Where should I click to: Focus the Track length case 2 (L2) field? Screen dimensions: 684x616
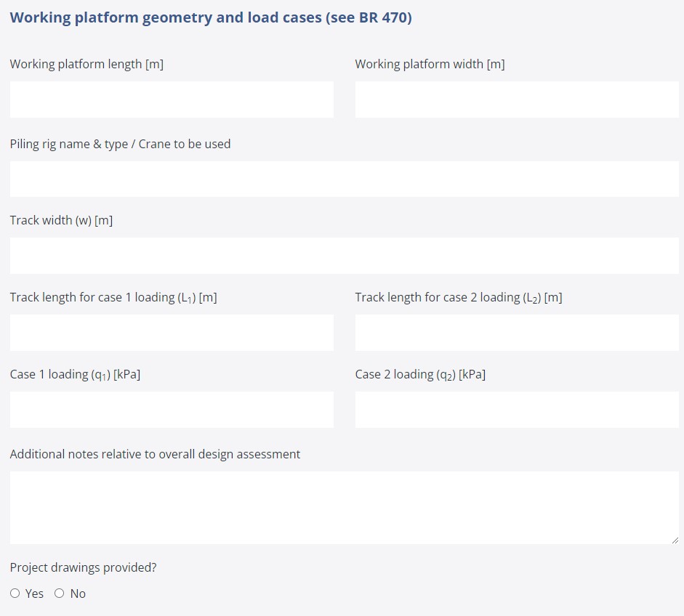[x=516, y=333]
